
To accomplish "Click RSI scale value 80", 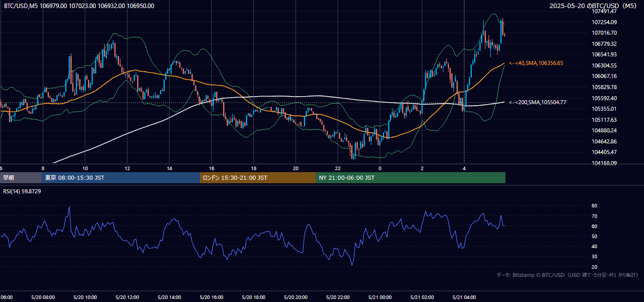I will tap(595, 206).
